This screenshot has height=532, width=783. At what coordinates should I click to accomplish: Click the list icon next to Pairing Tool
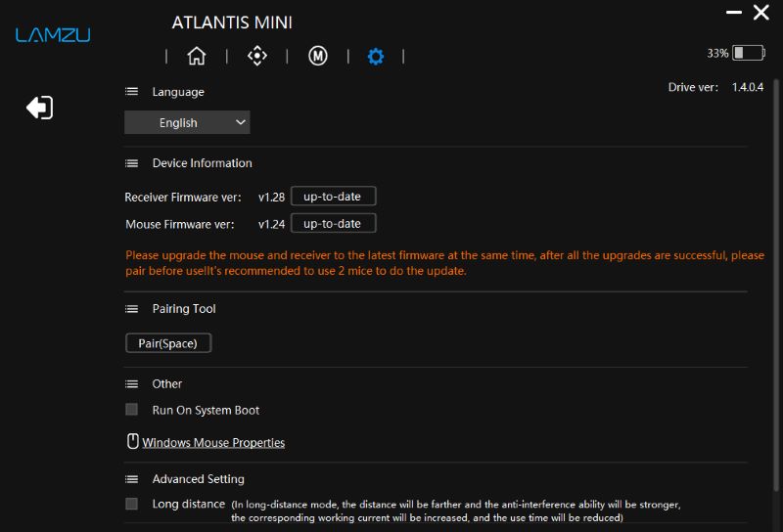[132, 309]
